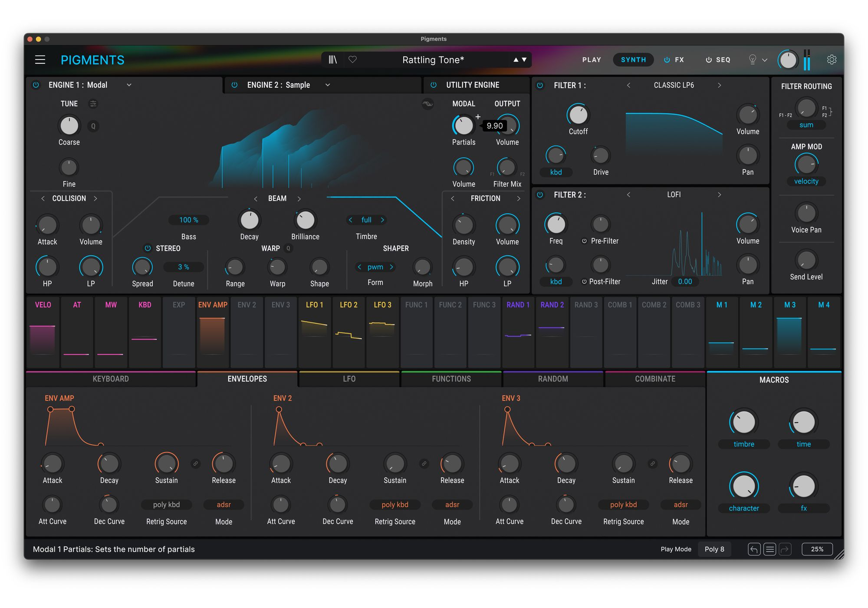
Task: Open ENV 2 adsr mode menu
Action: 452,504
